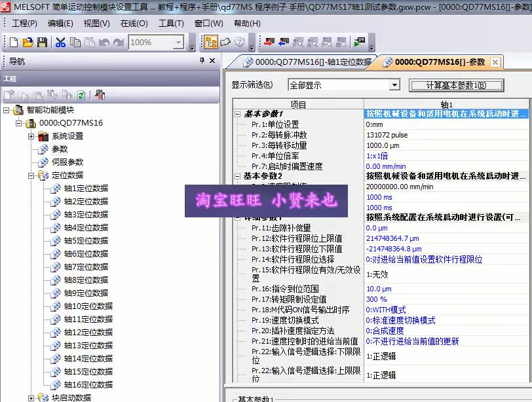Select 伺服参数 in the navigation tree
Image resolution: width=532 pixels, height=402 pixels.
click(67, 162)
